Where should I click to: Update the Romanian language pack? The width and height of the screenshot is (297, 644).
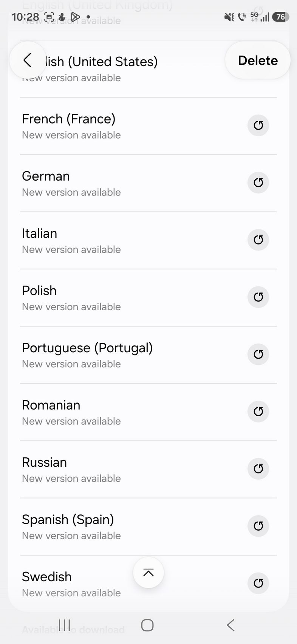(x=258, y=412)
